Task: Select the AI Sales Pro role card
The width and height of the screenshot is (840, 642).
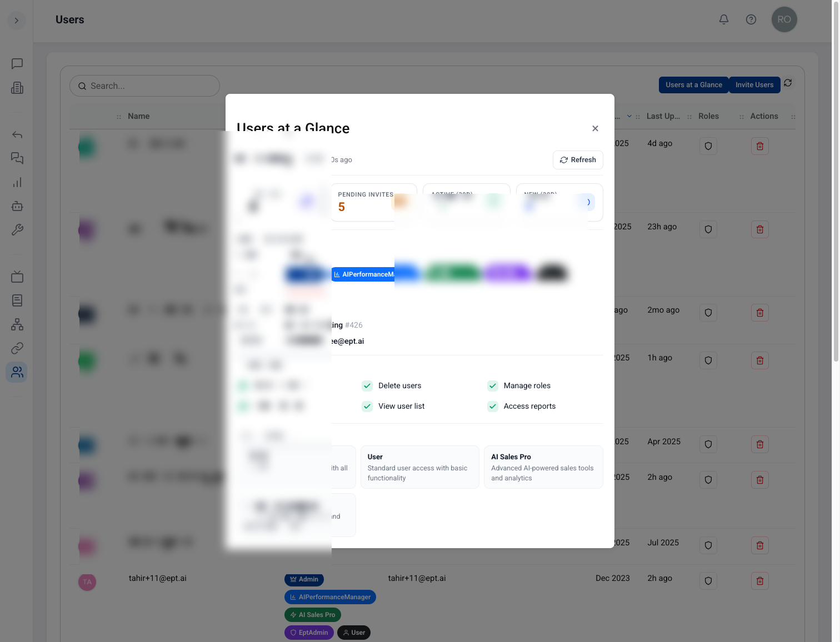Action: pyautogui.click(x=543, y=467)
